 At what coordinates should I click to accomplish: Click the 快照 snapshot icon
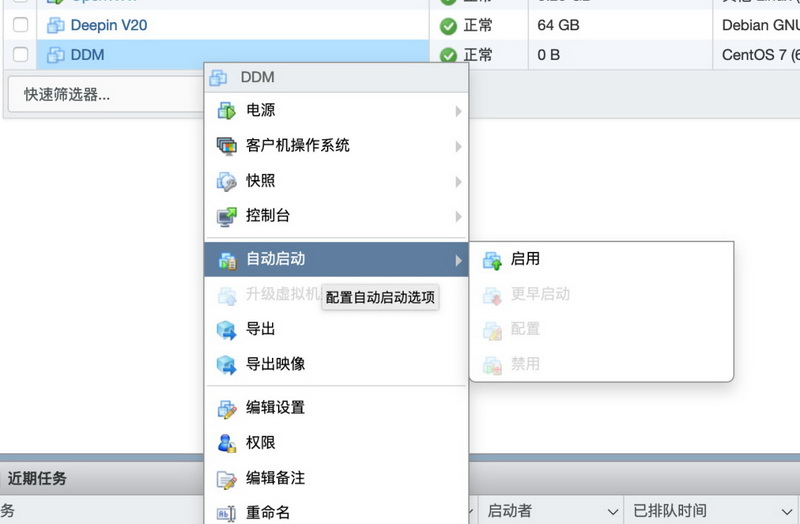226,181
